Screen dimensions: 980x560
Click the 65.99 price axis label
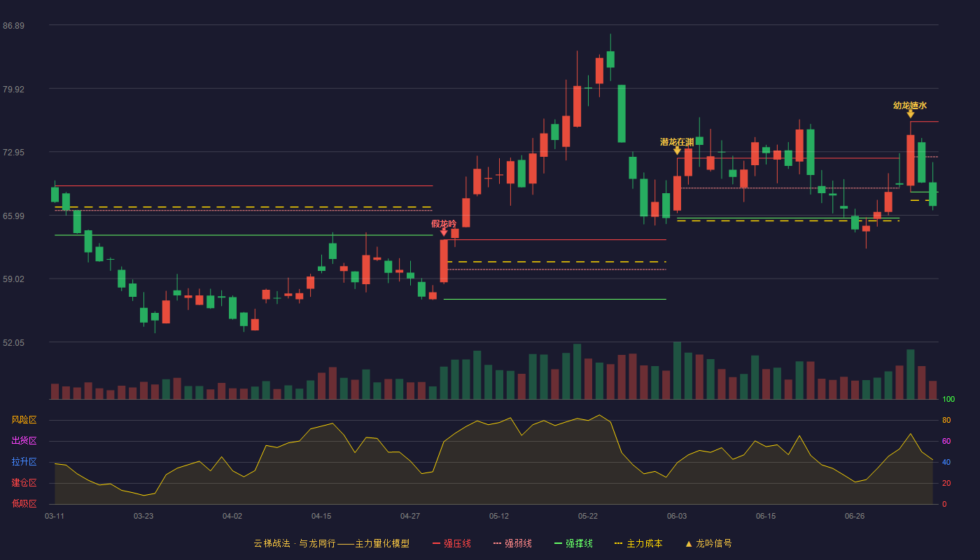[13, 216]
